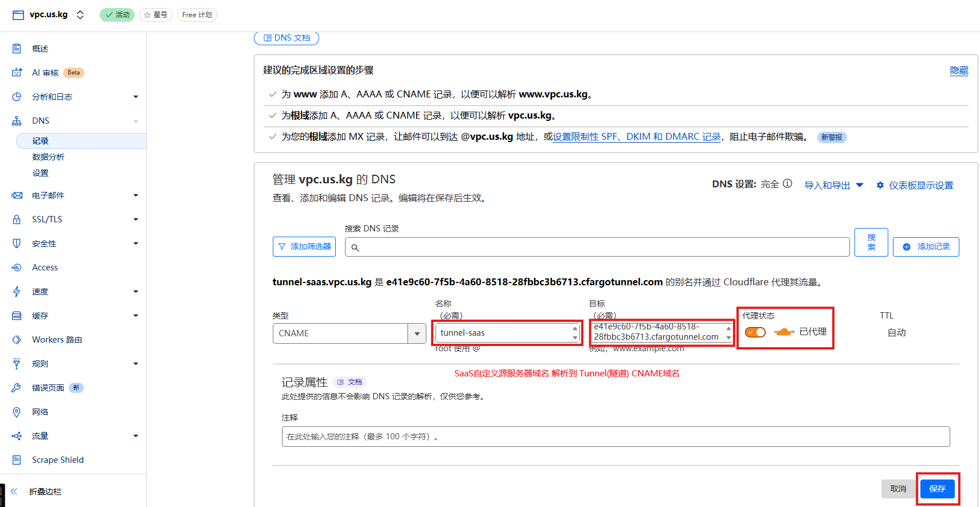Expand the 缓存 menu arrow
The image size is (980, 507).
coord(136,316)
